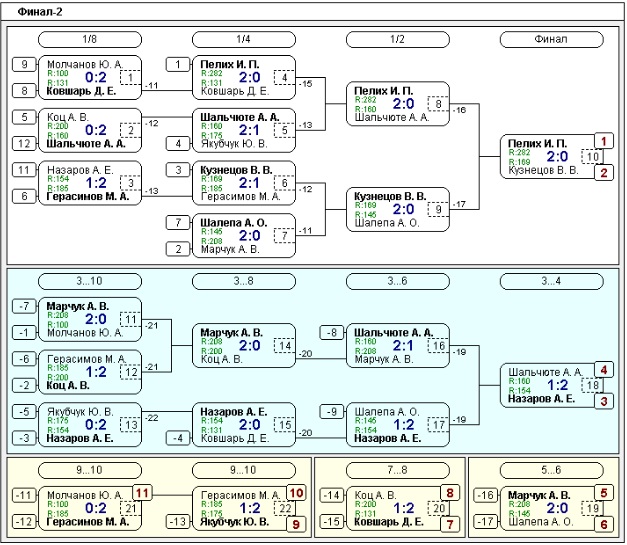Click dashed match number 3 box
Screen dimensions: 627x545
click(130, 183)
